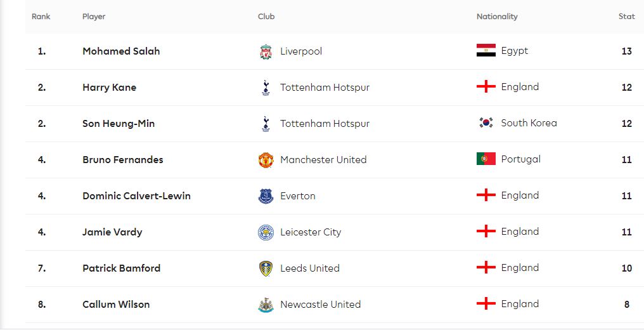Click Patrick Bamford's name
Image resolution: width=644 pixels, height=330 pixels.
[x=122, y=268]
